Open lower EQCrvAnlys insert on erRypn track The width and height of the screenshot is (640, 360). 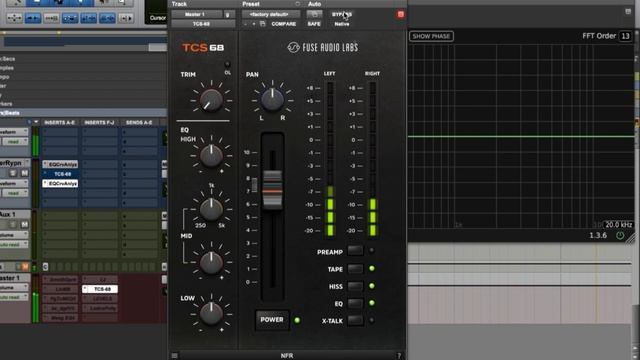60,184
